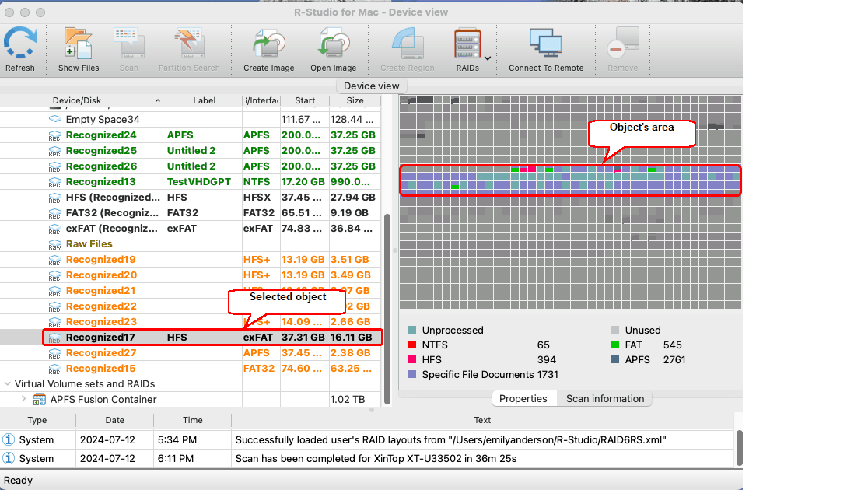Click the Type column header in log
This screenshot has height=490, width=868.
click(x=37, y=420)
